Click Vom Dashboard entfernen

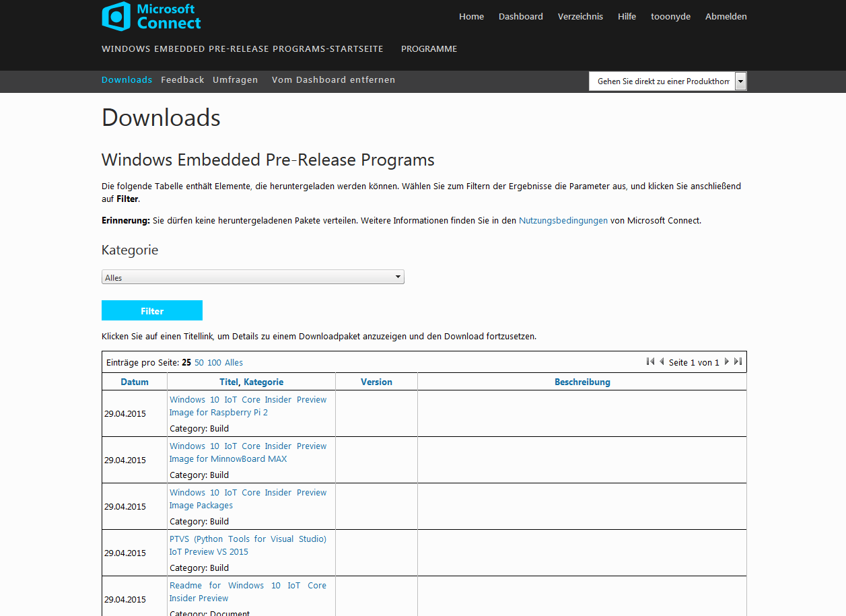(x=333, y=79)
